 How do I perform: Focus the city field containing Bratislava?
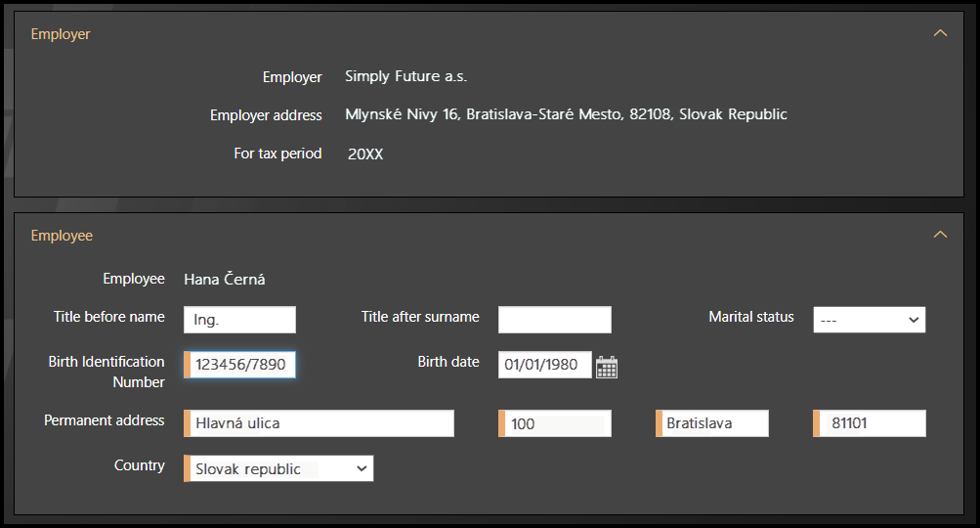pyautogui.click(x=714, y=423)
